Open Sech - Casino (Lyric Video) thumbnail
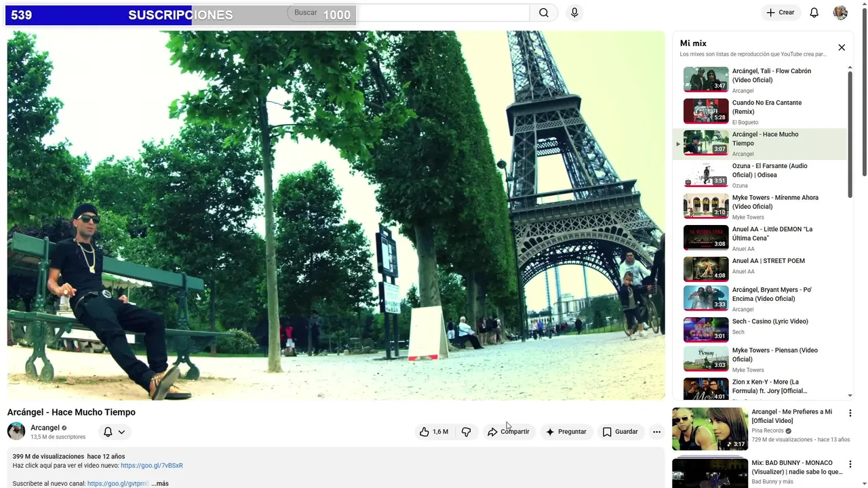This screenshot has width=868, height=488. (x=706, y=330)
